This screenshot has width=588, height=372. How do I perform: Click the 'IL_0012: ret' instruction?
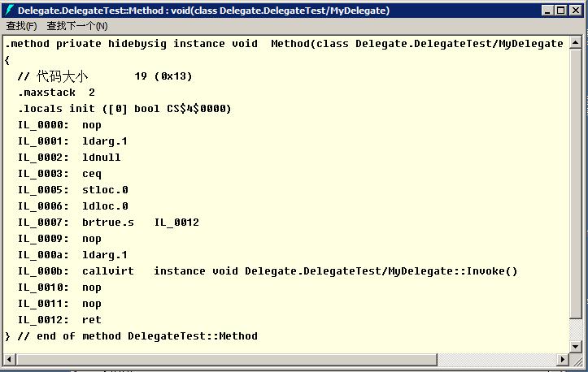[x=59, y=320]
